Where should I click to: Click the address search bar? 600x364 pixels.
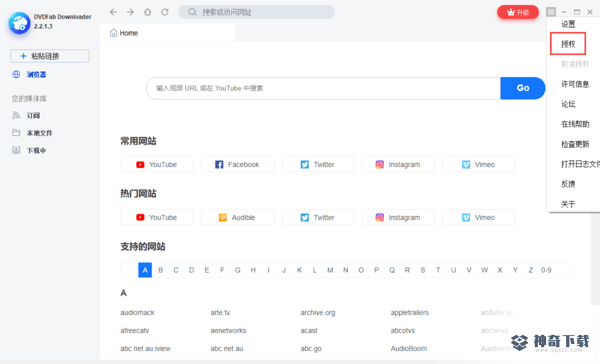tap(257, 12)
